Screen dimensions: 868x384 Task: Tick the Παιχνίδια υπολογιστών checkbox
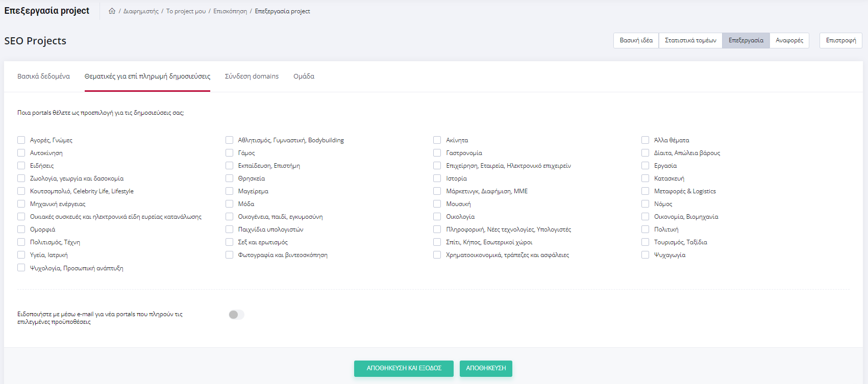(230, 229)
